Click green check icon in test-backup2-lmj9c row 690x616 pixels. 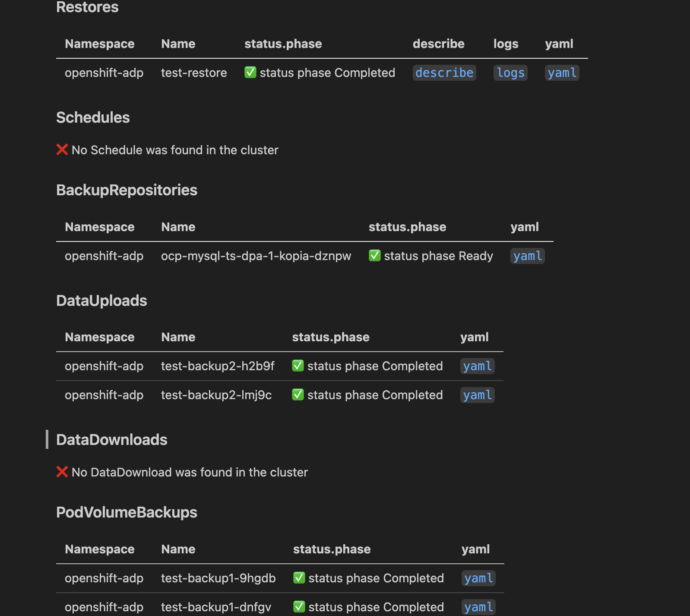pyautogui.click(x=298, y=394)
